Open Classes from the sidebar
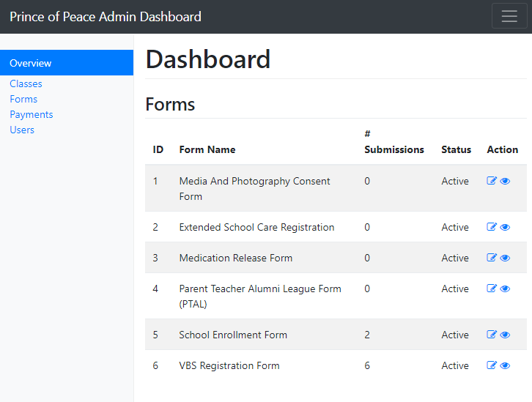The width and height of the screenshot is (532, 402). tap(26, 83)
